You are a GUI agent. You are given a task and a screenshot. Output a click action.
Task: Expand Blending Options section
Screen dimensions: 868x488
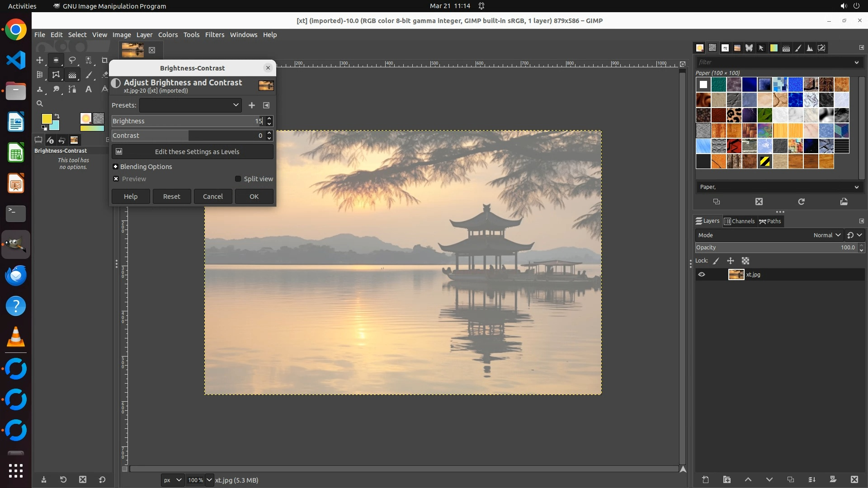116,167
